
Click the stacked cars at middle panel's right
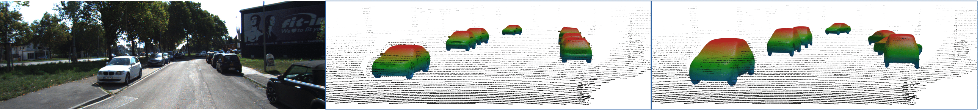tap(575, 45)
